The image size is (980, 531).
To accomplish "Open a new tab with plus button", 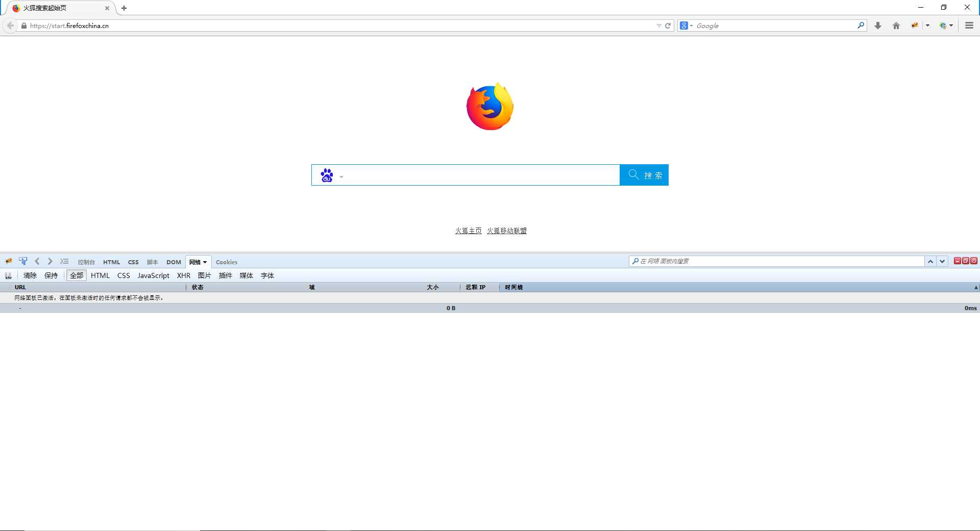I will pyautogui.click(x=124, y=8).
